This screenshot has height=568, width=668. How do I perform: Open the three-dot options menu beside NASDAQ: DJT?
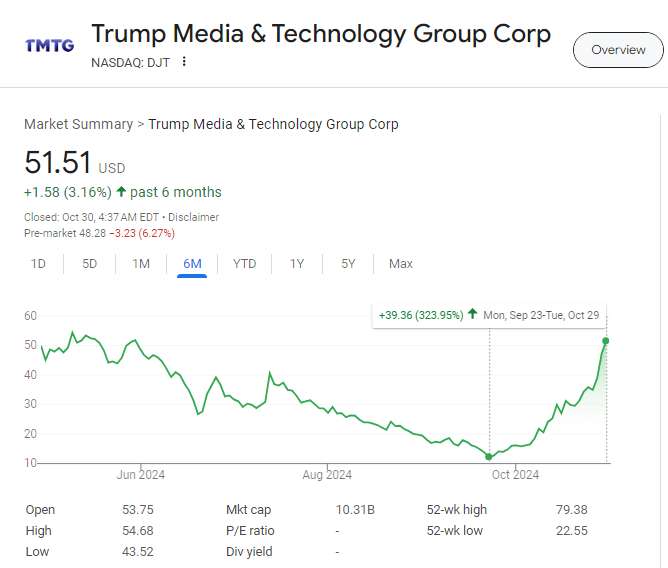(x=184, y=61)
